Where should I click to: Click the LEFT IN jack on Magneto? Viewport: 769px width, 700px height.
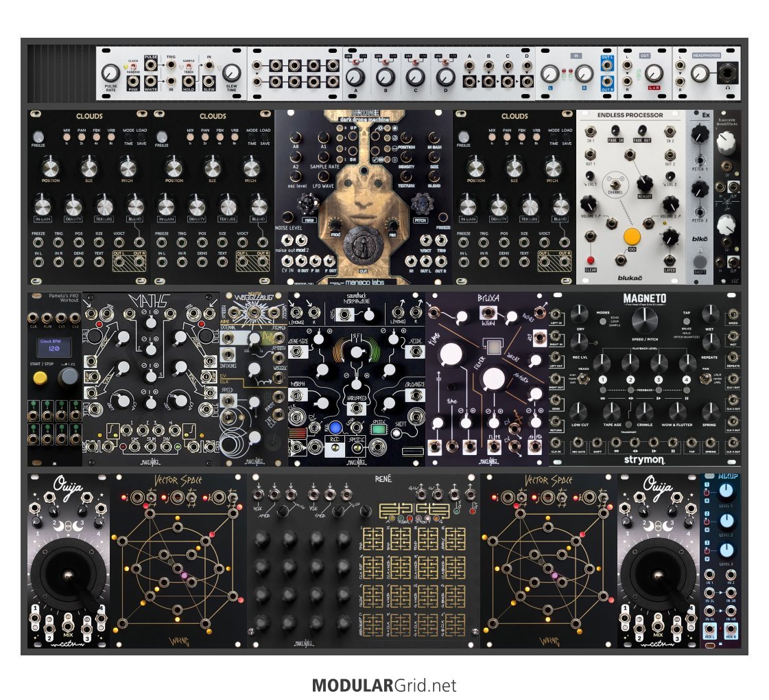pyautogui.click(x=556, y=315)
